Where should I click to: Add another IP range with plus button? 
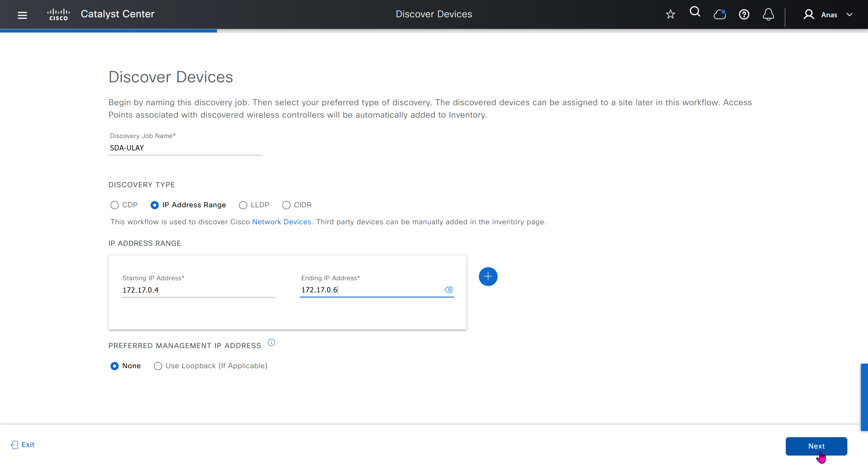coord(488,277)
